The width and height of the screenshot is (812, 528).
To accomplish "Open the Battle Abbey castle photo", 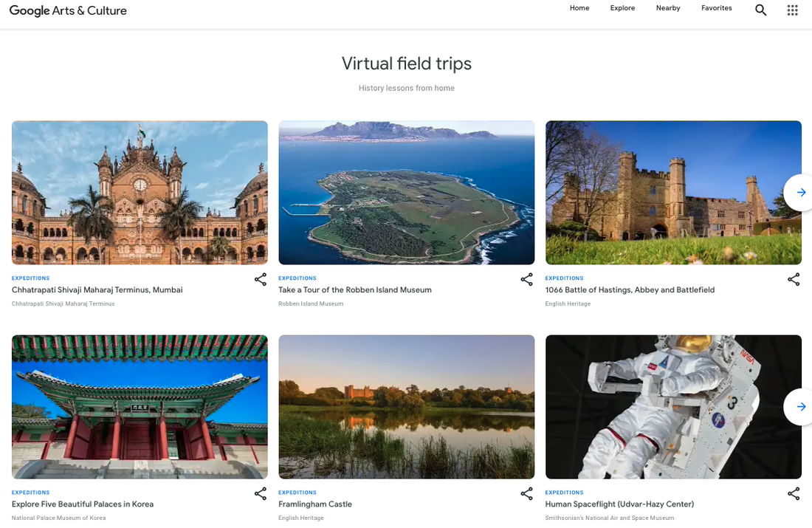I will tap(673, 193).
